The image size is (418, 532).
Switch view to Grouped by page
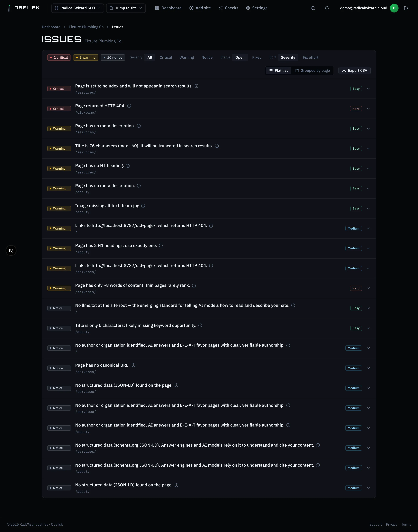(x=312, y=71)
